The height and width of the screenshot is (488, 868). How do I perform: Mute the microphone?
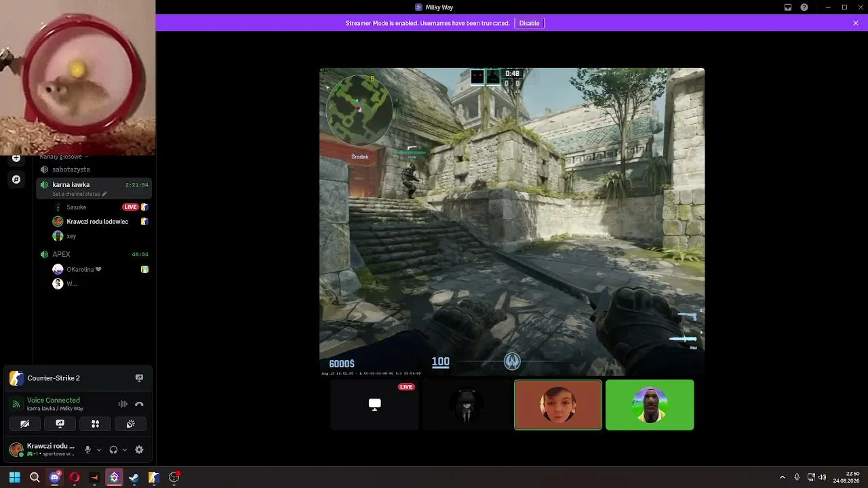87,449
